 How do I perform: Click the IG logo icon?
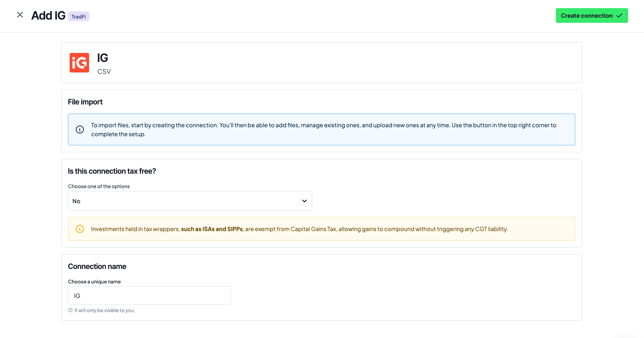79,63
